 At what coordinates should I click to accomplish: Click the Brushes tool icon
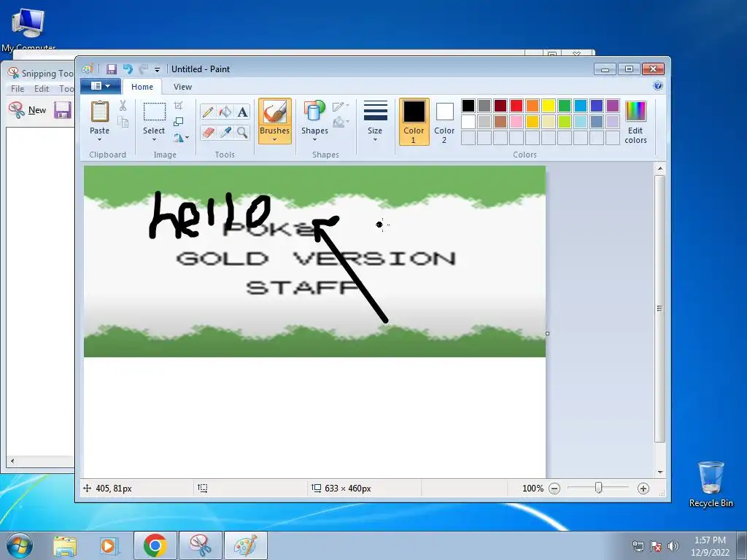(x=275, y=112)
